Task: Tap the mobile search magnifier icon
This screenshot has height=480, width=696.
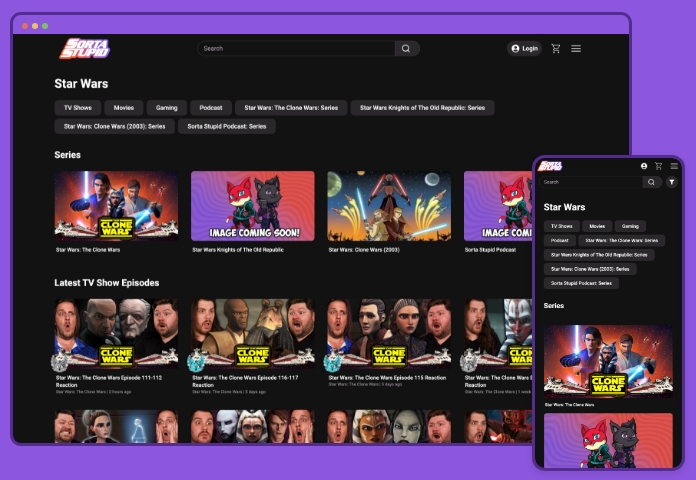Action: (x=651, y=182)
